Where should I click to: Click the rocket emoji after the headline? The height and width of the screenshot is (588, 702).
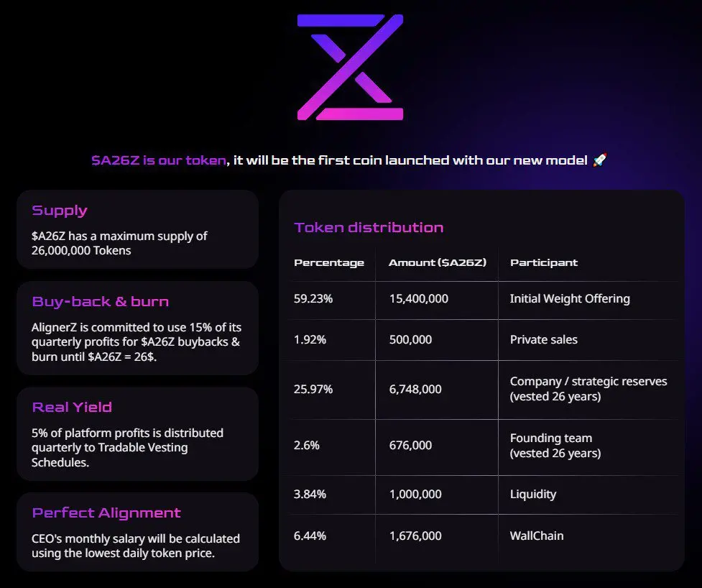point(599,160)
